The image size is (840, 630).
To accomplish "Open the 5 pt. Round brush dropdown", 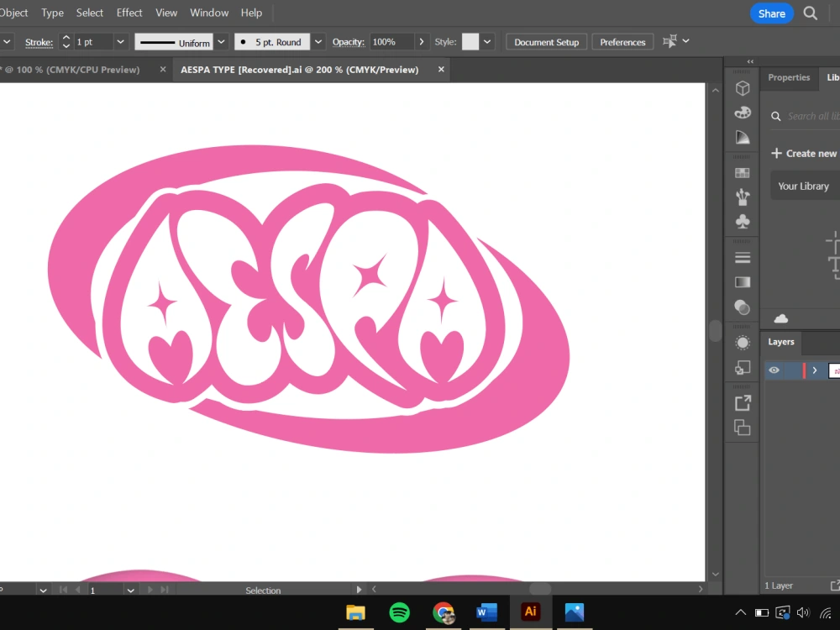I will pos(318,41).
